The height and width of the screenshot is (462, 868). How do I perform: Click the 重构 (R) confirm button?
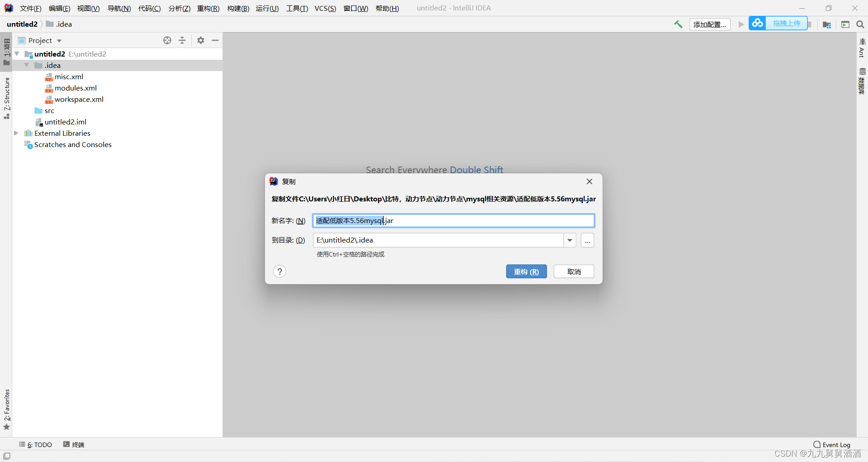pyautogui.click(x=526, y=271)
